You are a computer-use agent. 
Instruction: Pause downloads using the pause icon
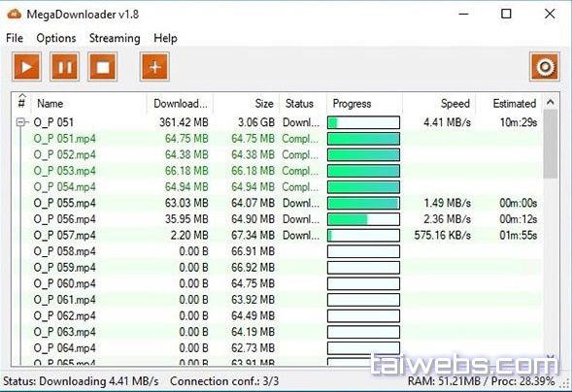[65, 67]
